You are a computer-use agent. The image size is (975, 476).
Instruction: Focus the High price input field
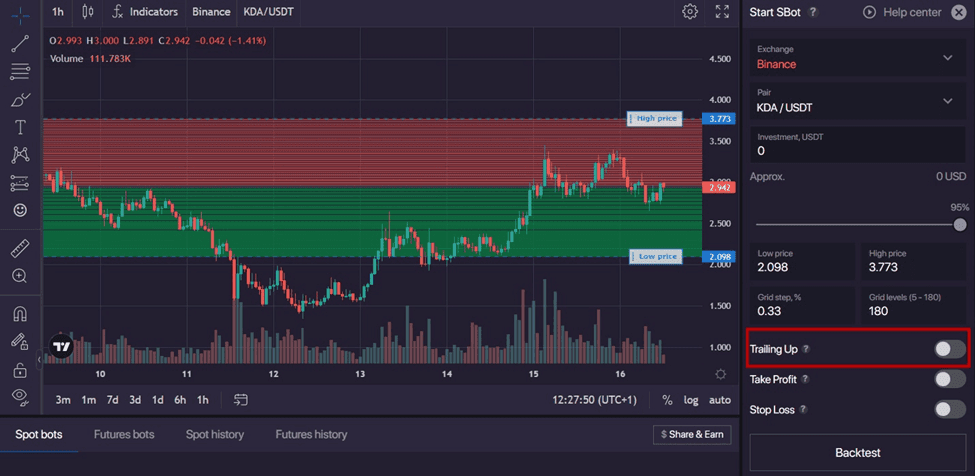point(913,261)
